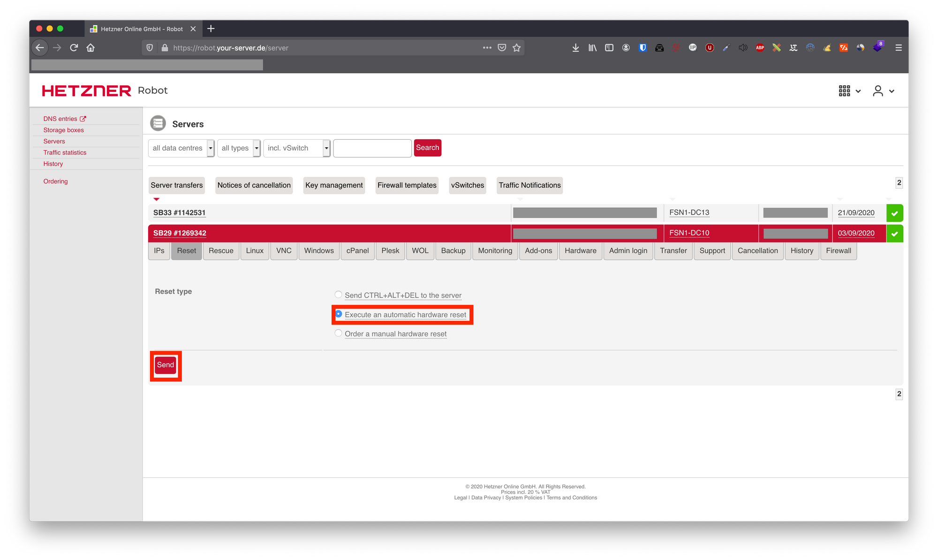Open the all types dropdown
Viewport: 938px width, 560px height.
tap(239, 148)
